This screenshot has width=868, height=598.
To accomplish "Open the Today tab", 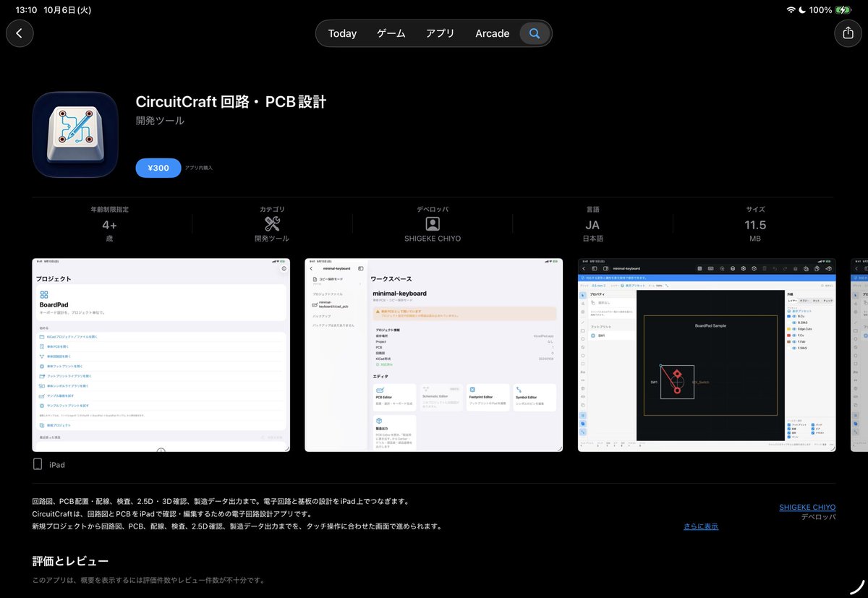I will (342, 33).
